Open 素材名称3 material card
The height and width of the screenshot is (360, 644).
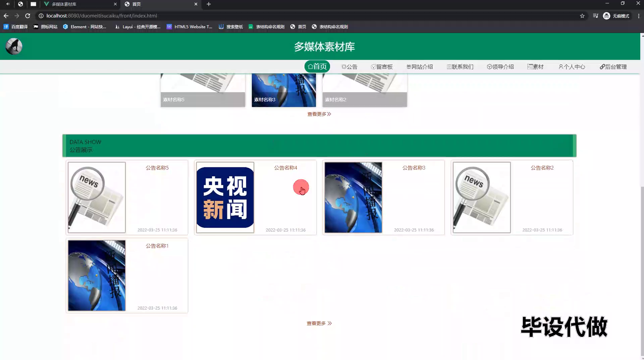[284, 90]
